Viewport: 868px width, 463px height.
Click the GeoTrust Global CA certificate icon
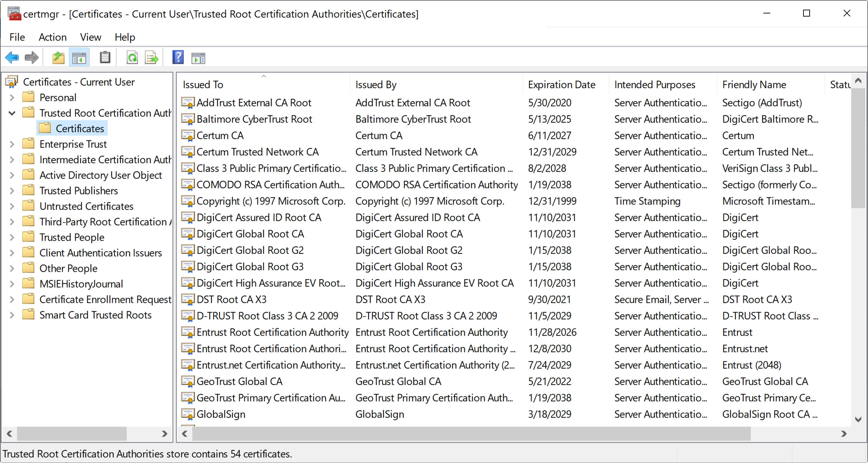tap(188, 381)
